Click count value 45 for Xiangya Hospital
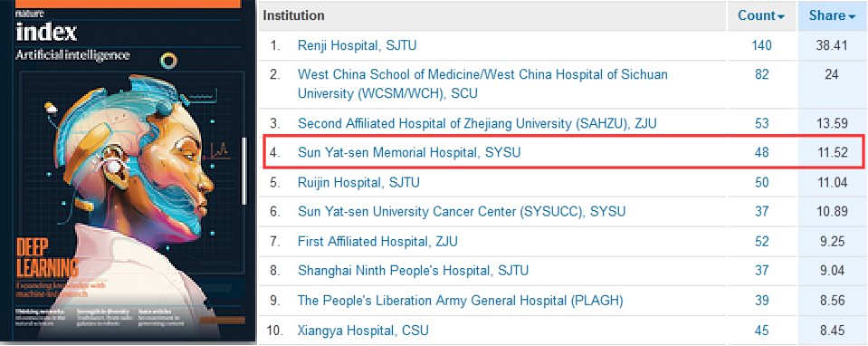868x346 pixels. point(762,331)
